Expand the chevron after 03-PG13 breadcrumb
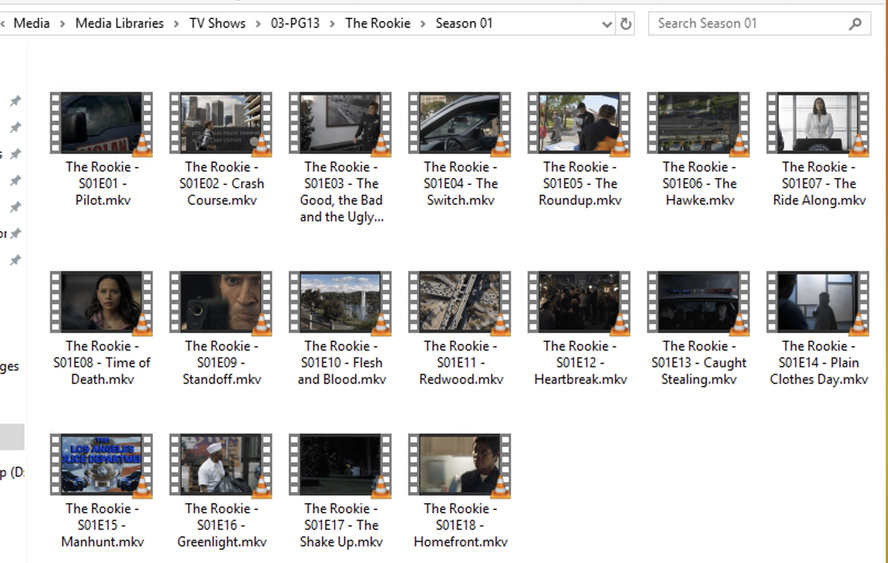888x563 pixels. pyautogui.click(x=332, y=24)
